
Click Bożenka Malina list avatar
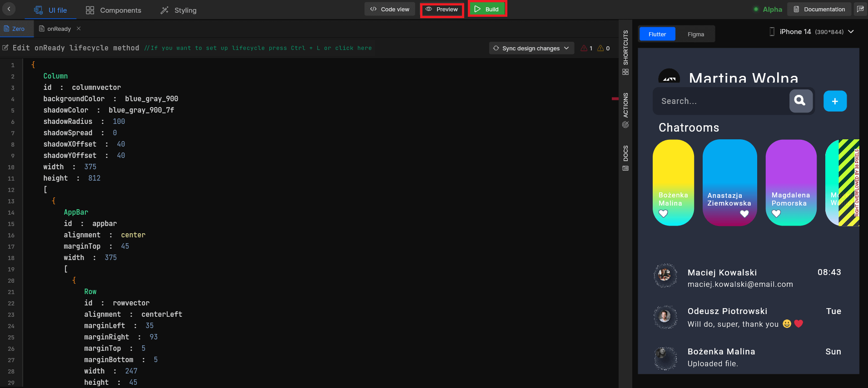(x=665, y=358)
